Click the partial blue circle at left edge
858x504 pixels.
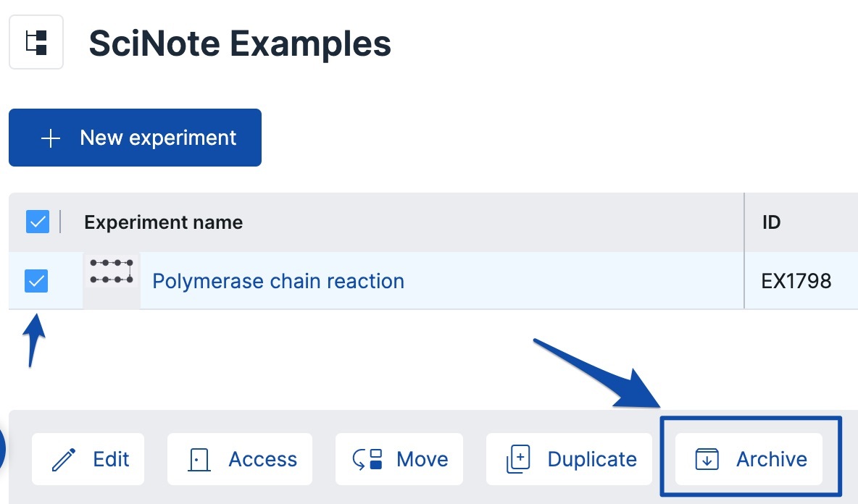pos(2,450)
